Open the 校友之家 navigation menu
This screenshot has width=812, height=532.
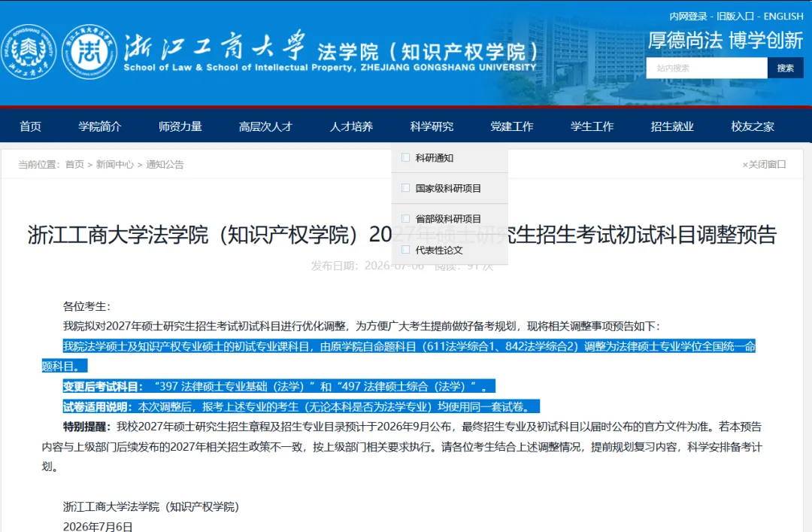pyautogui.click(x=753, y=126)
